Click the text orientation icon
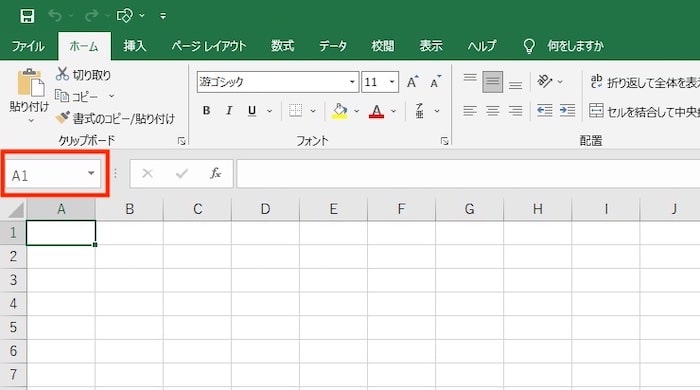The height and width of the screenshot is (390, 700). pyautogui.click(x=545, y=81)
